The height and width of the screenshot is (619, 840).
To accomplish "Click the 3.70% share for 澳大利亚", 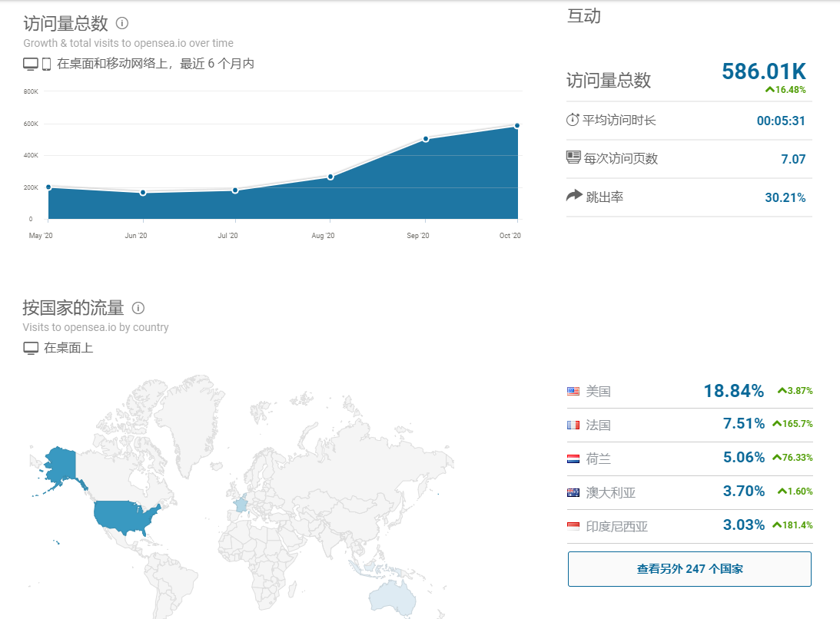I will 744,491.
